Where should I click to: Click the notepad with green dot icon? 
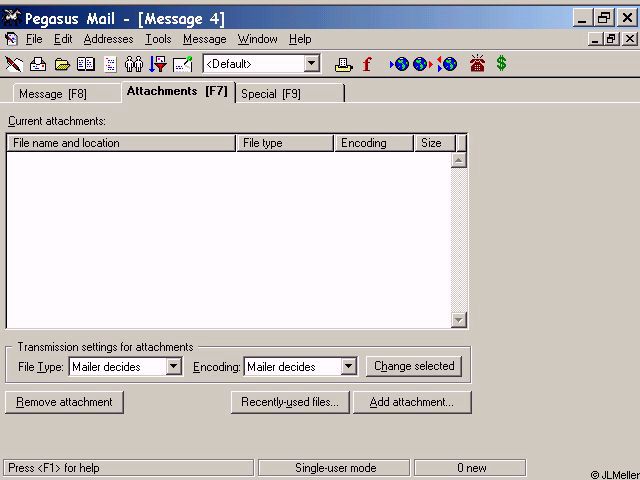coord(182,64)
